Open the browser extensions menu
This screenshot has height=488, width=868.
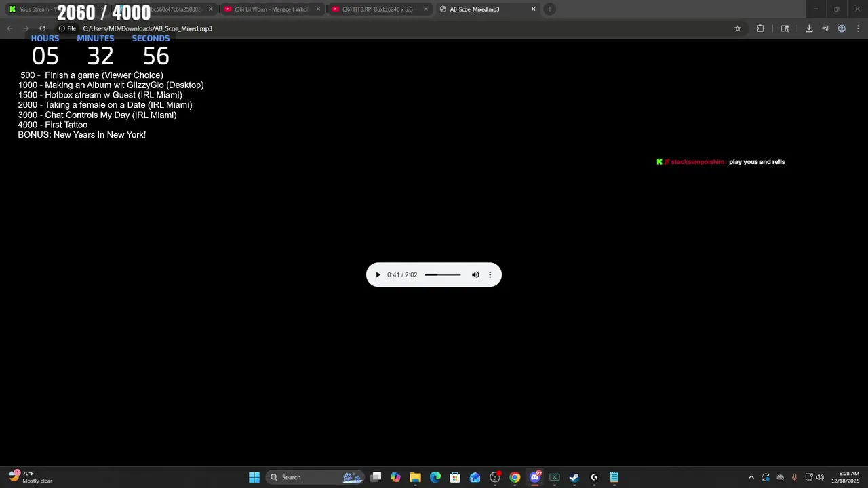[760, 28]
